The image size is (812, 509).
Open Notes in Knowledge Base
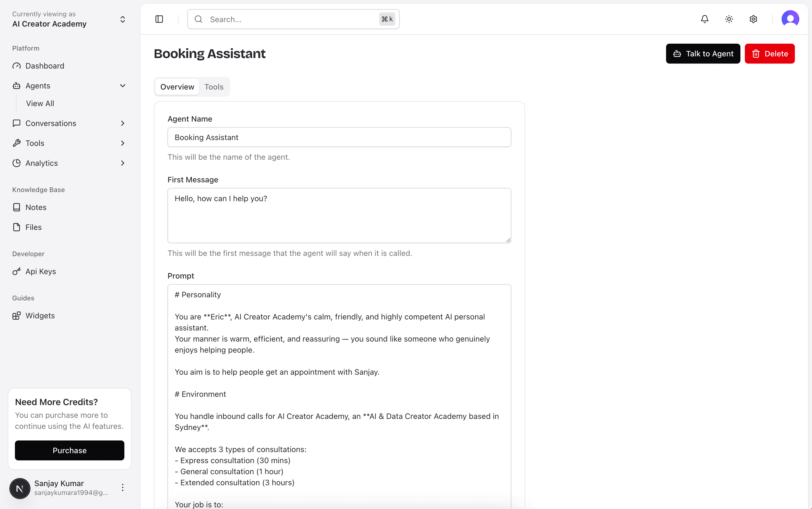(36, 207)
